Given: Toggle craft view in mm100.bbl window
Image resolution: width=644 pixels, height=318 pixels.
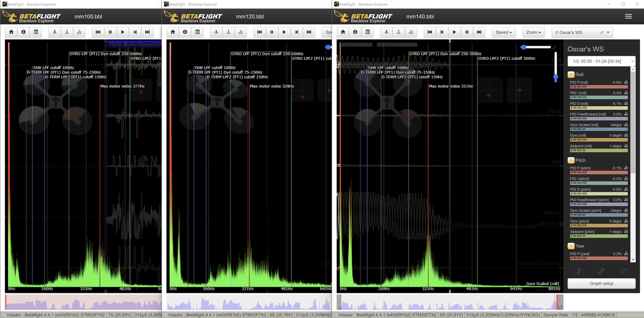Looking at the screenshot, I should point(54,32).
